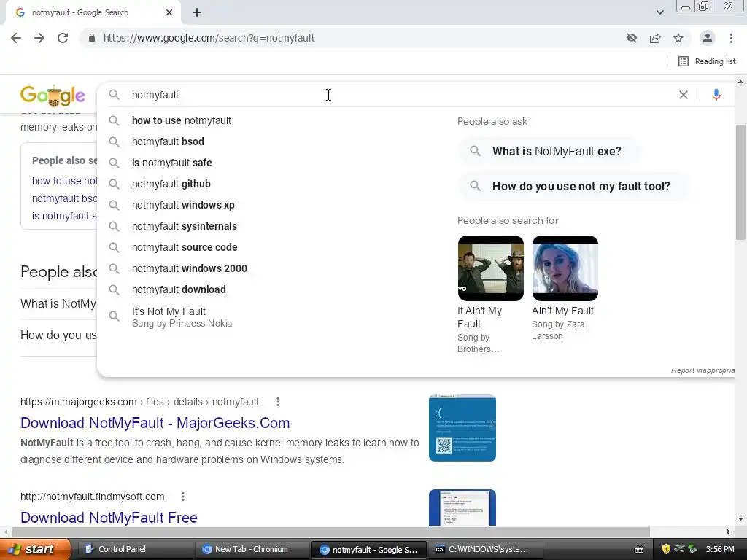Click the 3:56 PM system clock
Screen dimensions: 747x560
(x=720, y=549)
